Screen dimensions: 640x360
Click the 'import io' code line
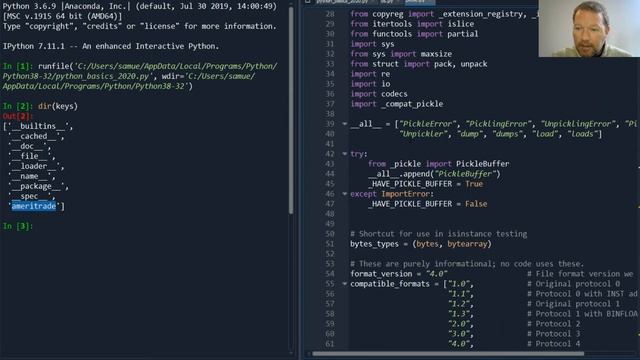[x=370, y=84]
